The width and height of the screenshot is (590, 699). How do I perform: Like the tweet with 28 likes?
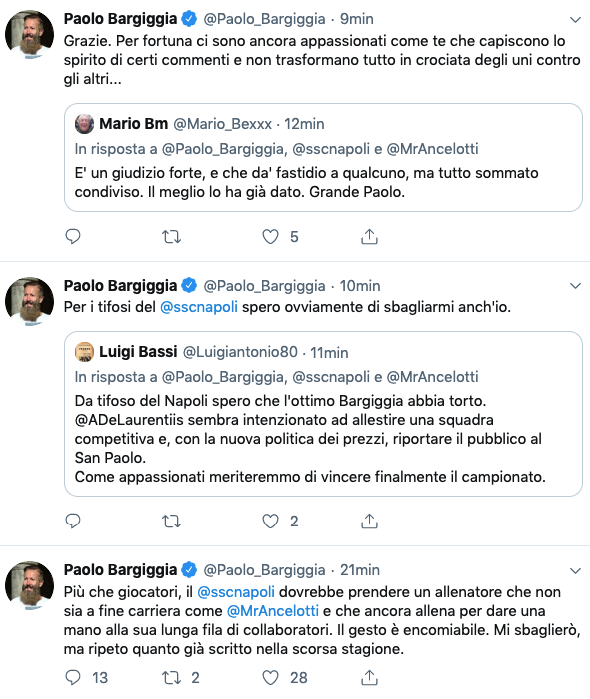point(270,678)
